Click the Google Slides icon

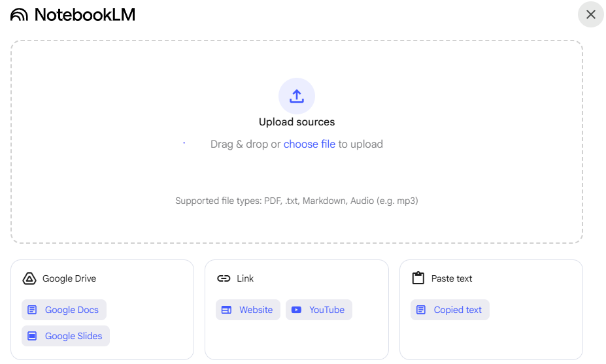[x=32, y=336]
